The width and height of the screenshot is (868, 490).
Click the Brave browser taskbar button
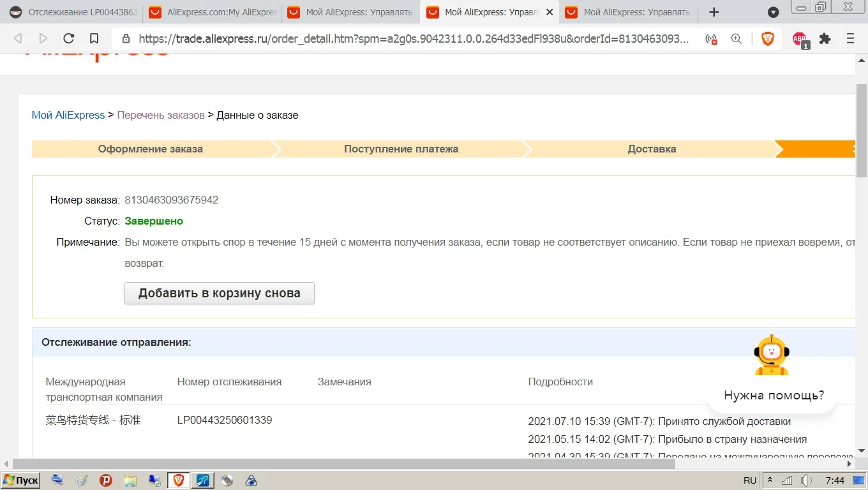[179, 480]
